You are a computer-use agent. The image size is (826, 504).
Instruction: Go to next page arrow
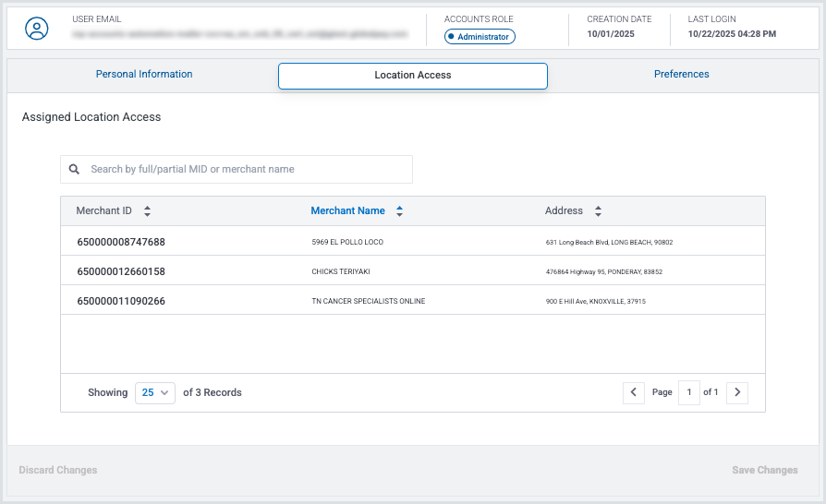coord(736,392)
